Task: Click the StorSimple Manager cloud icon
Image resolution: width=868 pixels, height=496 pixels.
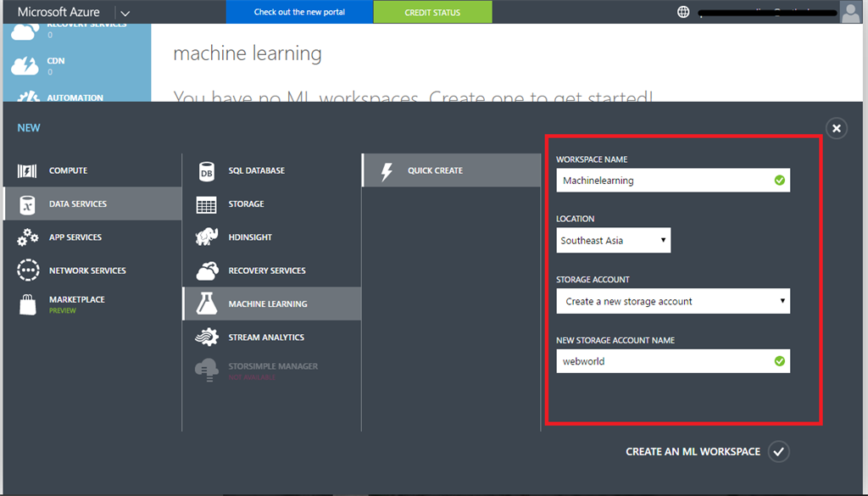Action: (207, 370)
